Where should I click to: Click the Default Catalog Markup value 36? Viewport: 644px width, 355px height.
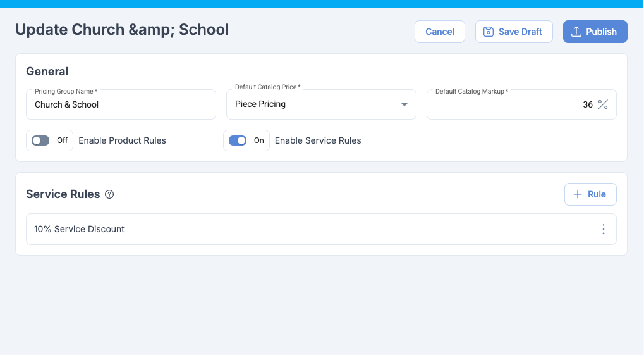(x=587, y=104)
